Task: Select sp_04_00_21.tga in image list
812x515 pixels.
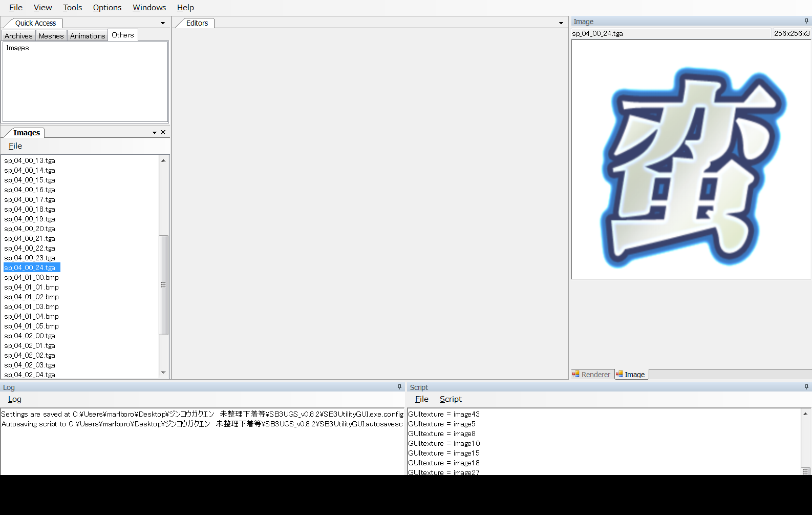Action: pyautogui.click(x=30, y=238)
